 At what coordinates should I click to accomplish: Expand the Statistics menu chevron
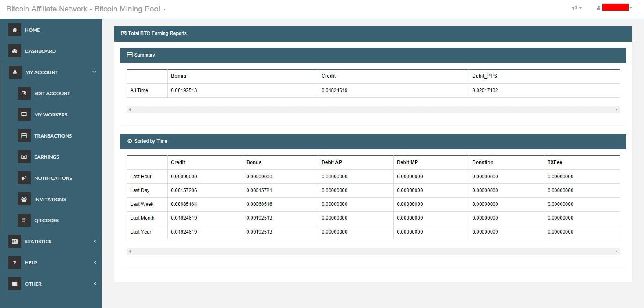(95, 241)
